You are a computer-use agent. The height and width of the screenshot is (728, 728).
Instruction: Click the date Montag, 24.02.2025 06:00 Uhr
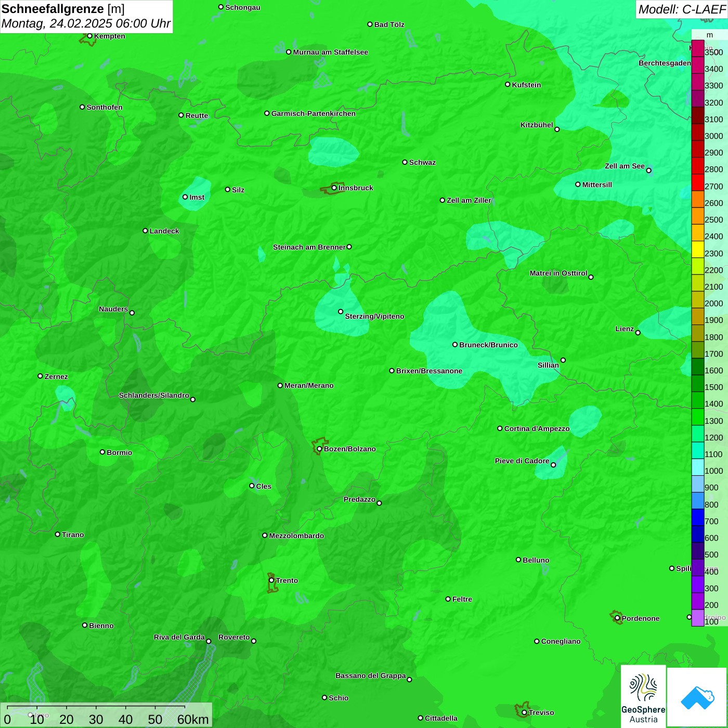click(86, 23)
